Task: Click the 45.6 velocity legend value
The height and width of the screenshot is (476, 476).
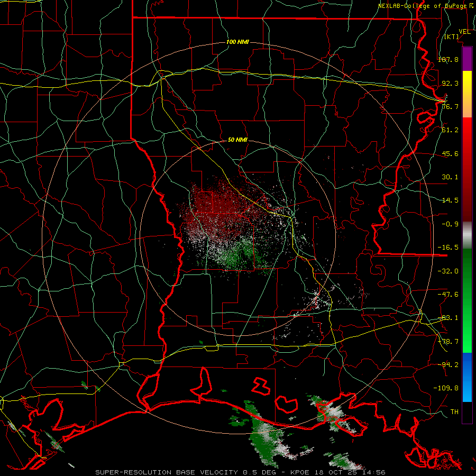Action: (450, 153)
